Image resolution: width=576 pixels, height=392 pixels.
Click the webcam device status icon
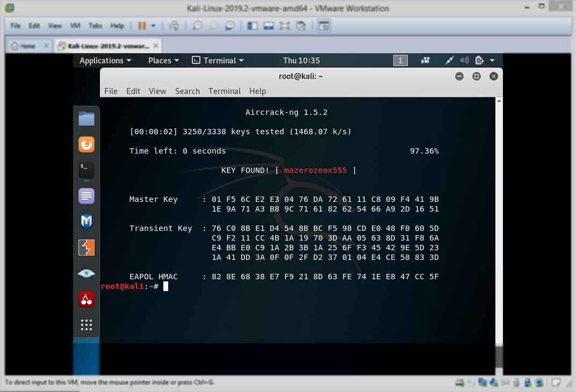[539, 382]
